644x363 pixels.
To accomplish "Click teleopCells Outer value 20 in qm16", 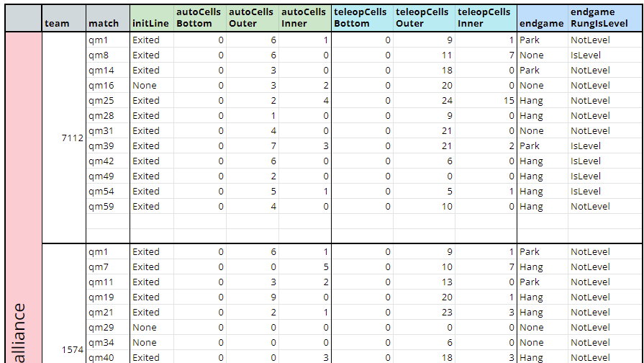I will click(x=424, y=86).
